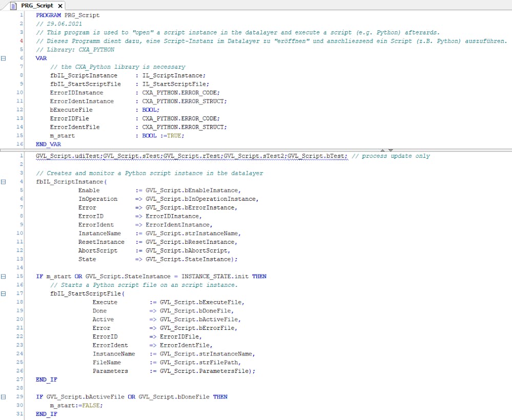Image resolution: width=512 pixels, height=420 pixels.
Task: Click the comment "Starts a Python script file"
Action: click(x=144, y=285)
